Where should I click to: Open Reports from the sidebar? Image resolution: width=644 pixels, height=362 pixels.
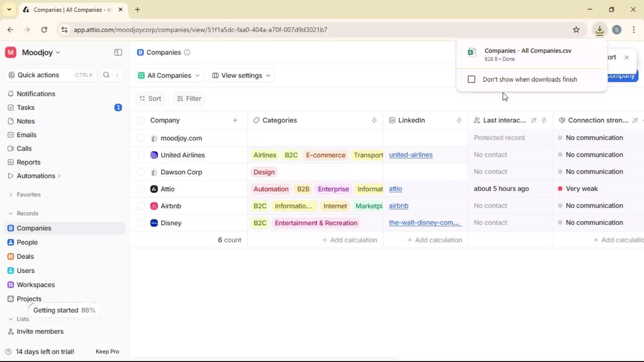point(28,162)
